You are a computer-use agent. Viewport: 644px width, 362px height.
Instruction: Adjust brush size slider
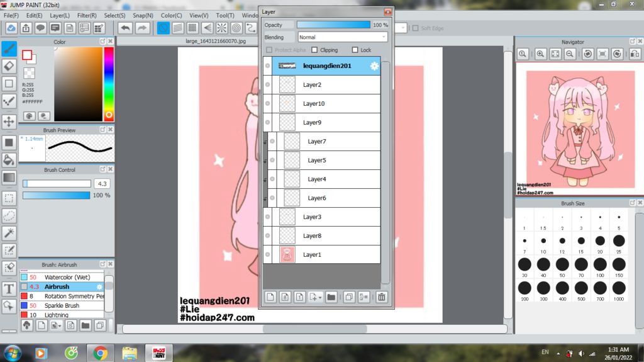tap(57, 183)
